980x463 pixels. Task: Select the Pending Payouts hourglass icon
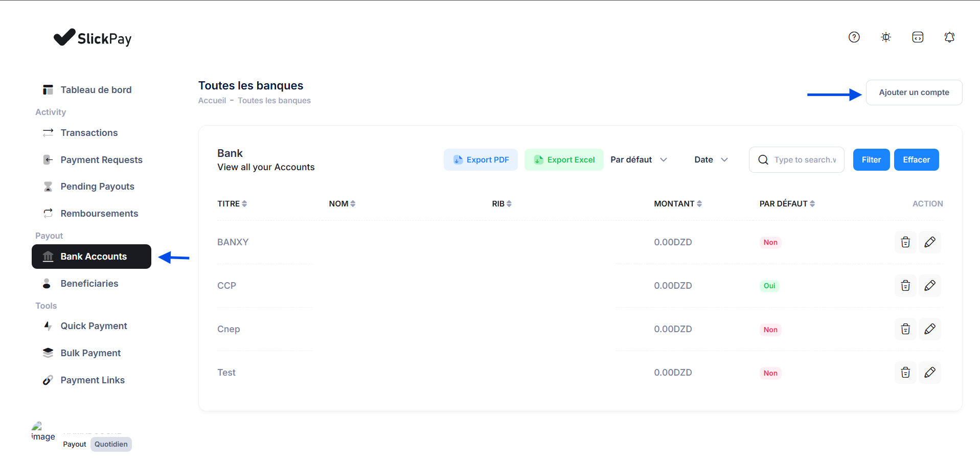tap(48, 186)
